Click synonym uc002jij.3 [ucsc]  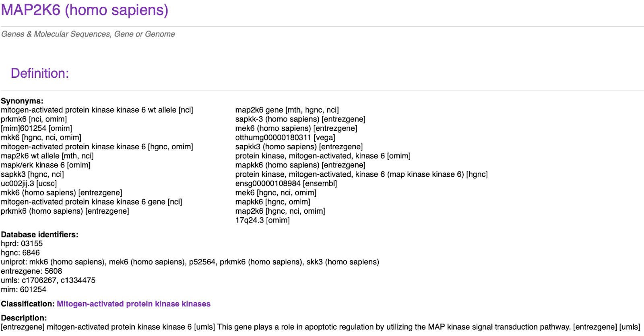pyautogui.click(x=29, y=183)
